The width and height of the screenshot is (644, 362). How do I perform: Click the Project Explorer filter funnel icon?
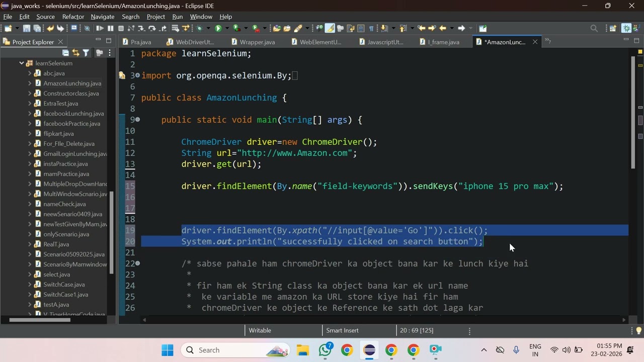tap(86, 52)
